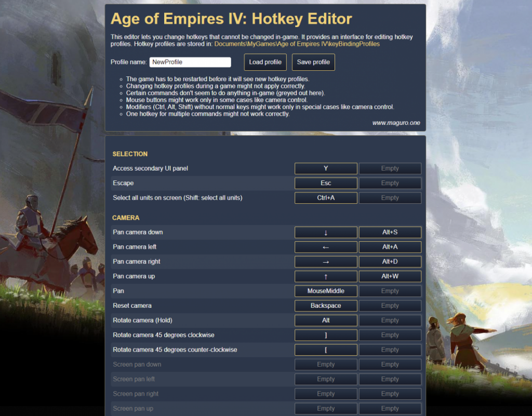Edit the rotate 45 degrees clockwise bracket hotkey

tap(326, 335)
